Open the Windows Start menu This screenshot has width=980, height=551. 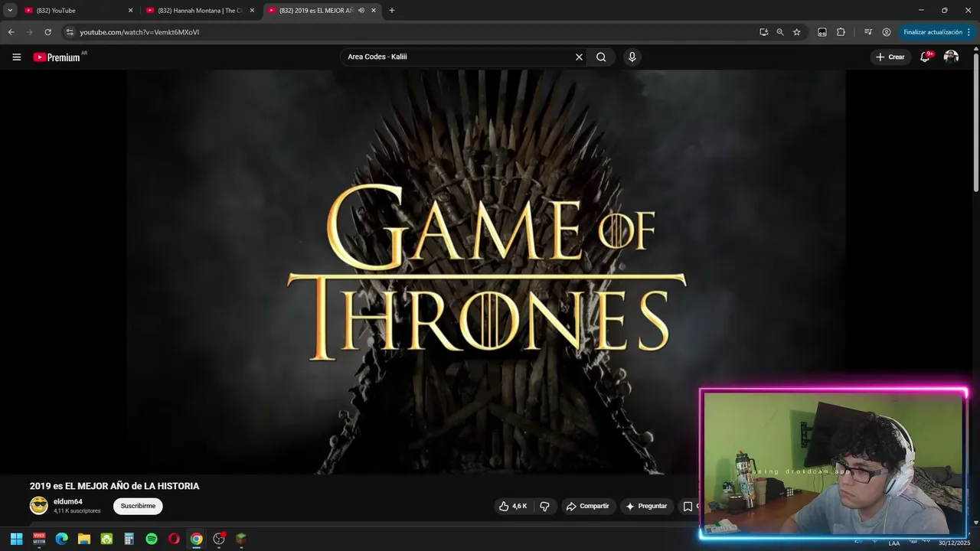[x=16, y=539]
